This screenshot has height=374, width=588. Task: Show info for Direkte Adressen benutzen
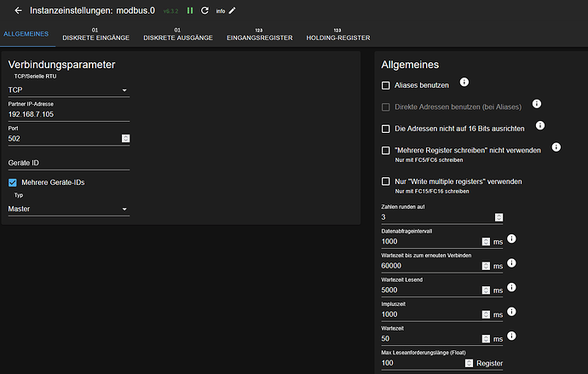(537, 103)
